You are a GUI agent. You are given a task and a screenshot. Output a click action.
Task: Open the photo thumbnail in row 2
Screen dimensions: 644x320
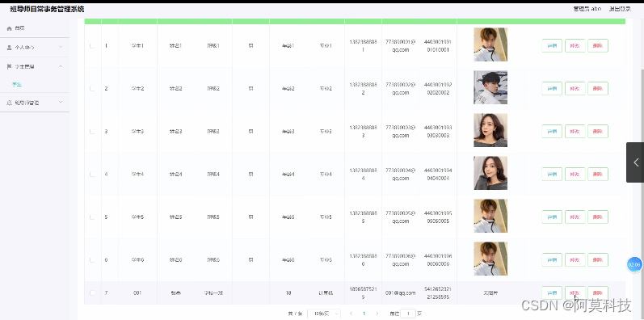pos(490,87)
